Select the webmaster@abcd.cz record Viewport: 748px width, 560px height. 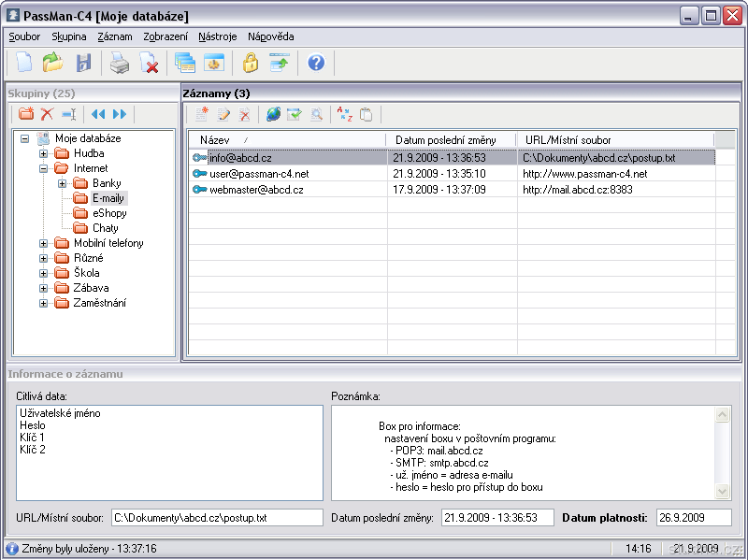[256, 189]
